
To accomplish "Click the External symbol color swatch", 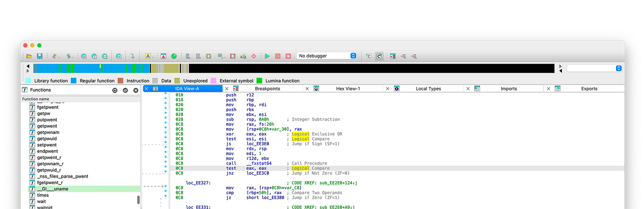I will pos(213,81).
